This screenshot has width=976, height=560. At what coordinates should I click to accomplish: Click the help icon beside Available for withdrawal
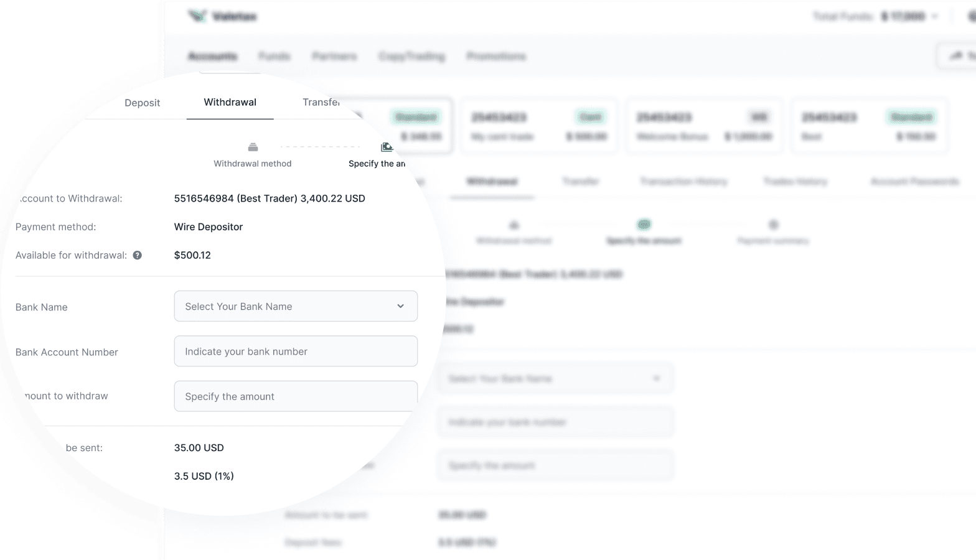138,255
